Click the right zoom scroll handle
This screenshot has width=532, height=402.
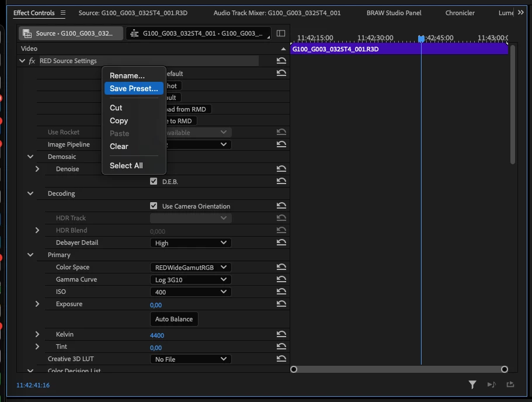[505, 369]
